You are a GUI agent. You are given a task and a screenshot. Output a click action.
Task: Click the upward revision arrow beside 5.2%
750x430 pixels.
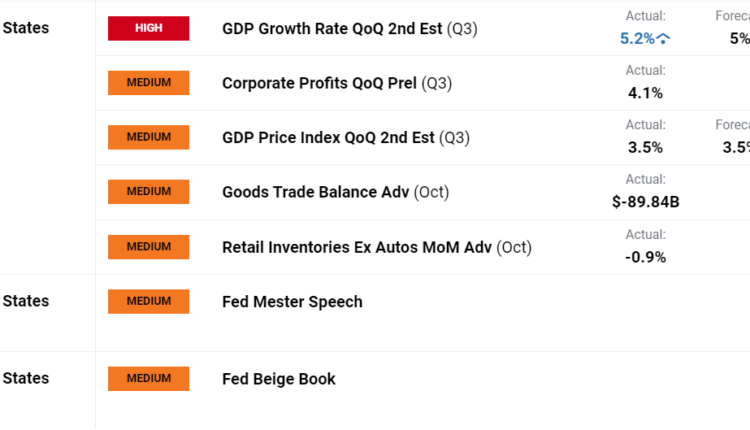[664, 39]
